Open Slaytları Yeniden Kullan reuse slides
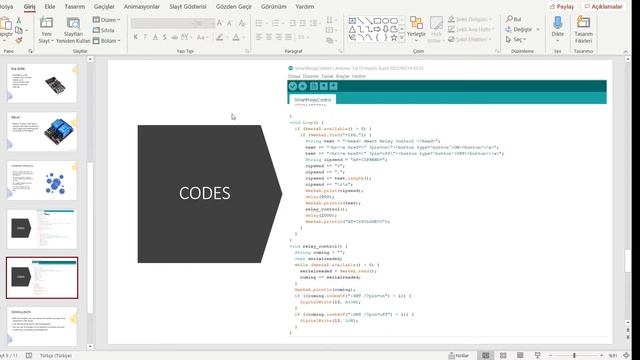Screen dimensions: 640x360 (73, 30)
